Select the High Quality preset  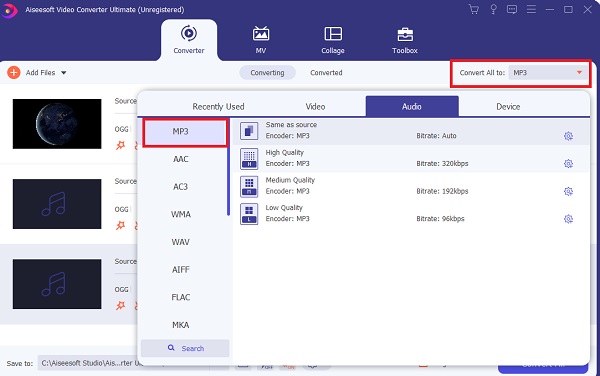pos(411,159)
